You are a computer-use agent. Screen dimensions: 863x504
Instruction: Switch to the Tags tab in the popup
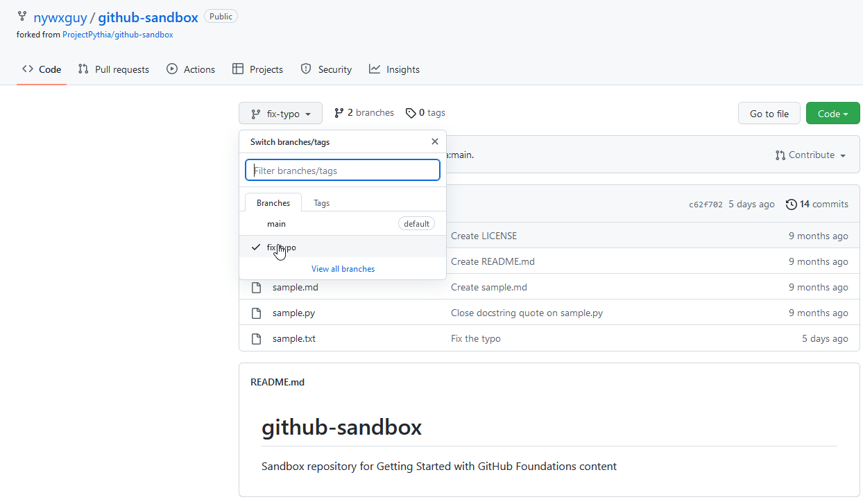pos(322,203)
